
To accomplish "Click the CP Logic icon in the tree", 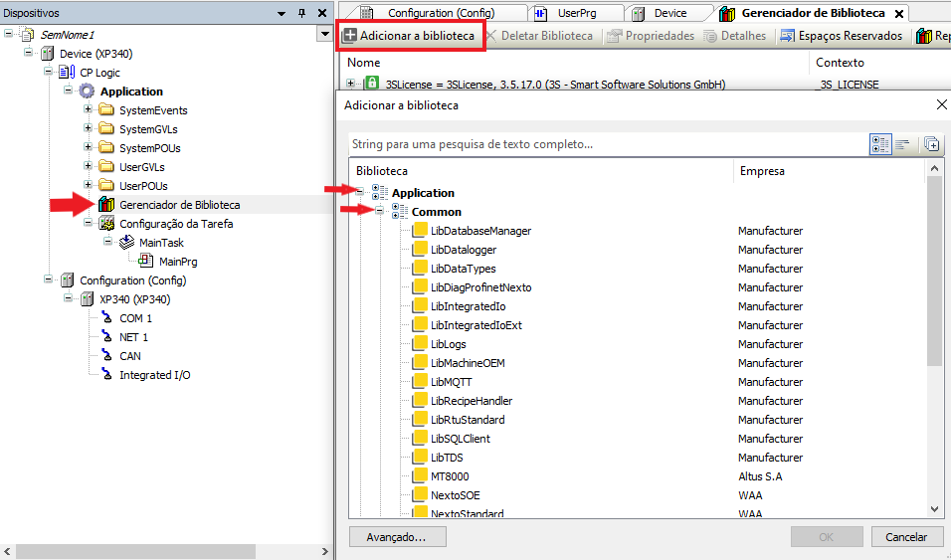I will point(68,73).
